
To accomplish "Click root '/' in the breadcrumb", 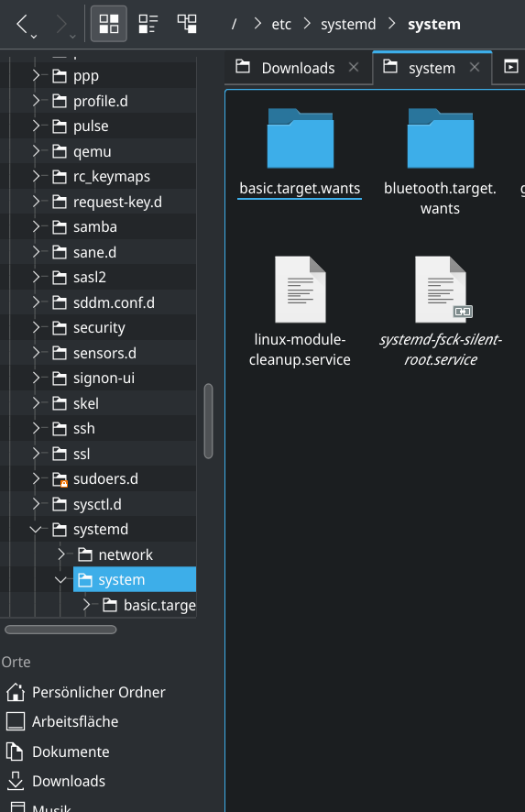I will pyautogui.click(x=234, y=25).
